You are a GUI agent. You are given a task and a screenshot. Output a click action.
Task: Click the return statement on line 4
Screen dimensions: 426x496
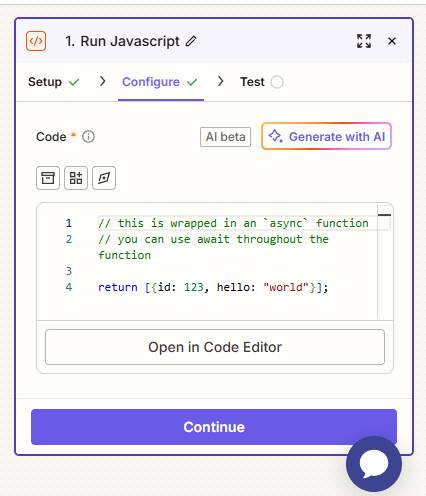pyautogui.click(x=213, y=287)
